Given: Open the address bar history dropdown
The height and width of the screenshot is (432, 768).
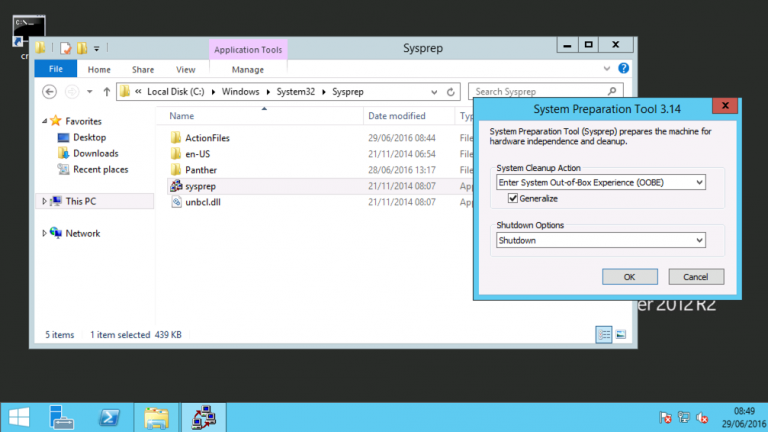Looking at the screenshot, I should (434, 92).
